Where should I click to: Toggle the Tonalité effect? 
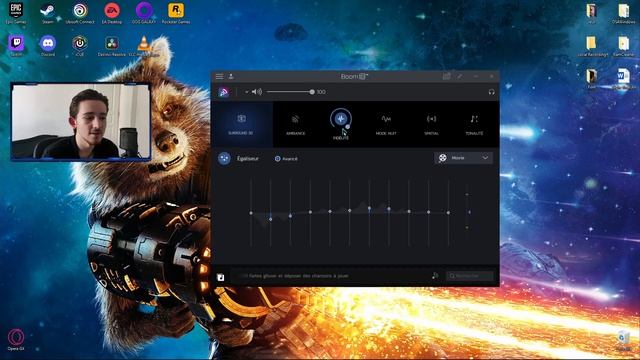(474, 124)
